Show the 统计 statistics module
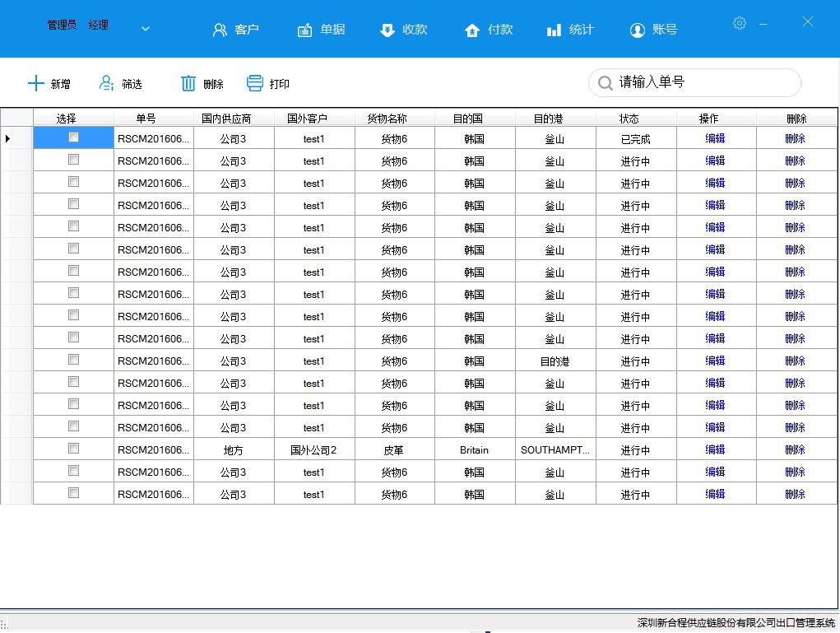Viewport: 840px width, 633px height. tap(570, 30)
